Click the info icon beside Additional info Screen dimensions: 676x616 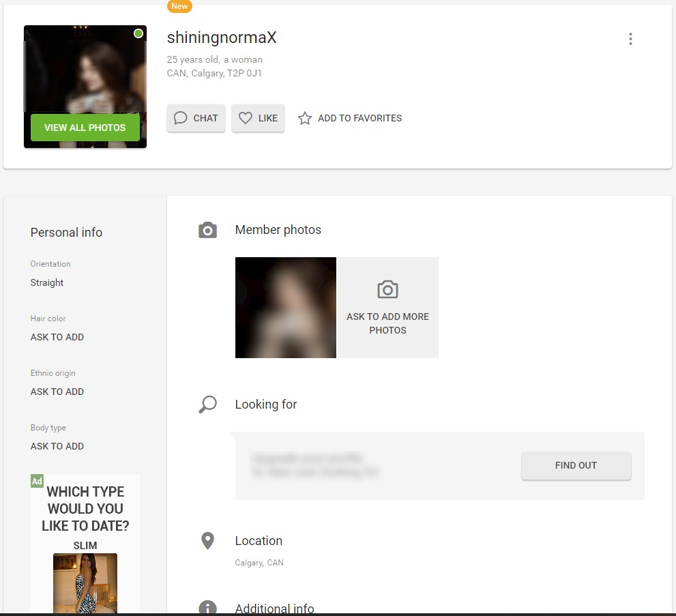pyautogui.click(x=207, y=607)
